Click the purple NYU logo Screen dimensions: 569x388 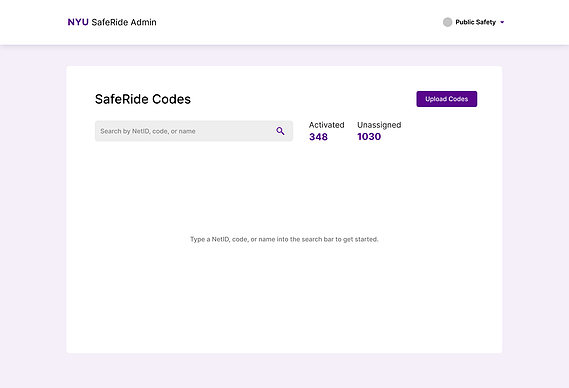point(78,22)
